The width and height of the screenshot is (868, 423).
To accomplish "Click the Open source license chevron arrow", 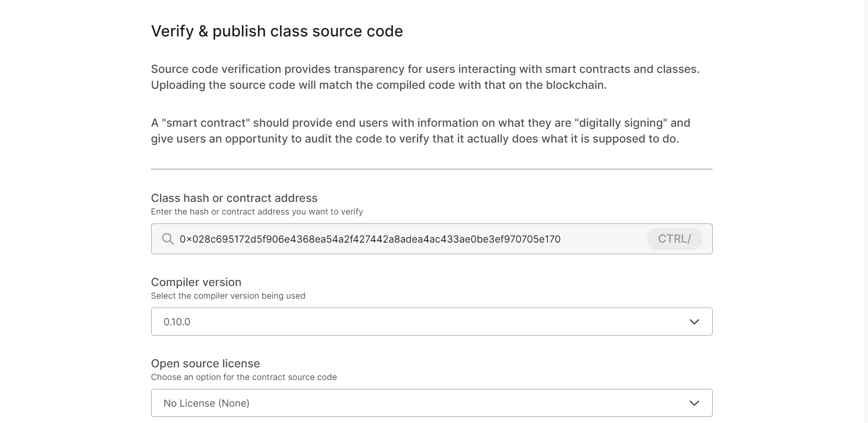I will tap(694, 403).
